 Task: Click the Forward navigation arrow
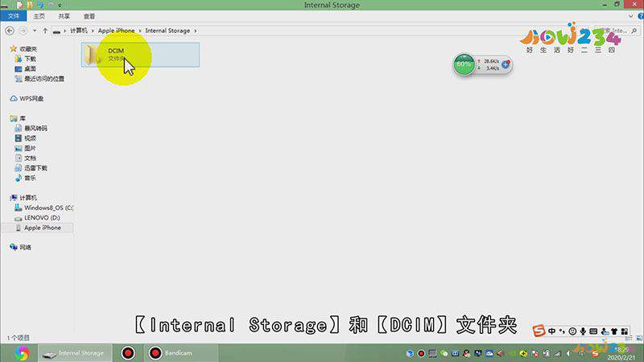tap(23, 31)
